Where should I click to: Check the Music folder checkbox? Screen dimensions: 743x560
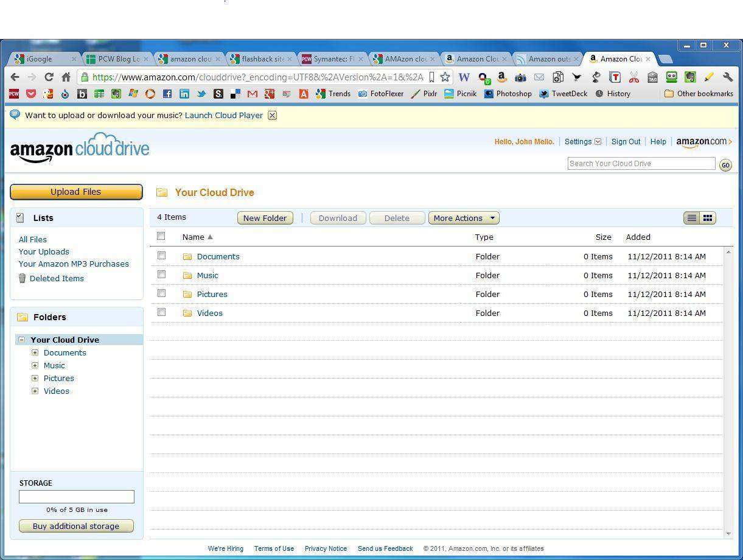(161, 275)
